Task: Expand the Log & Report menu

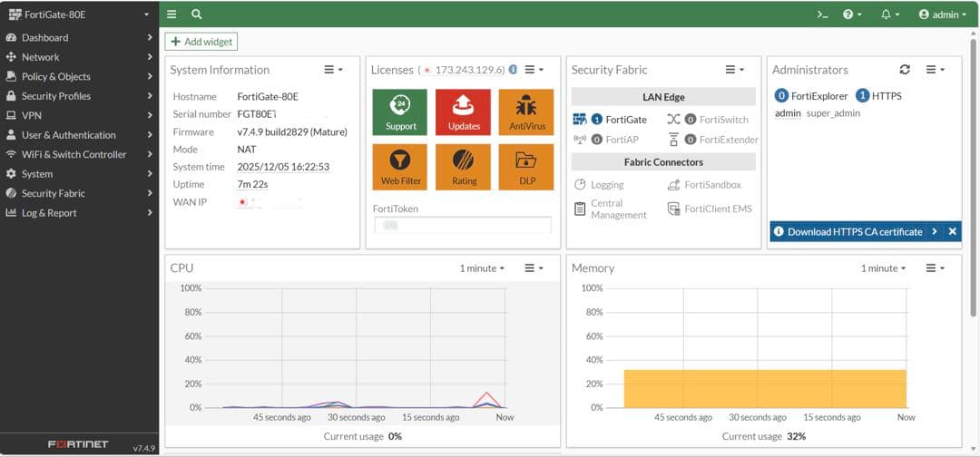Action: click(79, 213)
